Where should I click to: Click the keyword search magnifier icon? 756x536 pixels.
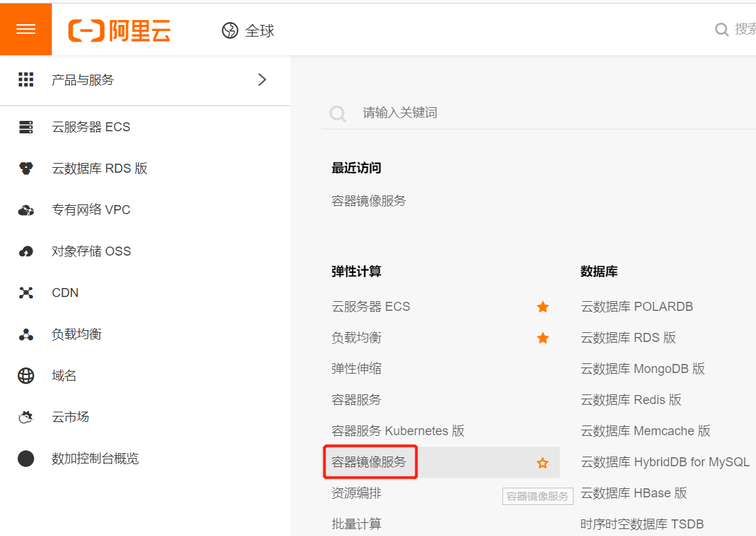tap(337, 114)
